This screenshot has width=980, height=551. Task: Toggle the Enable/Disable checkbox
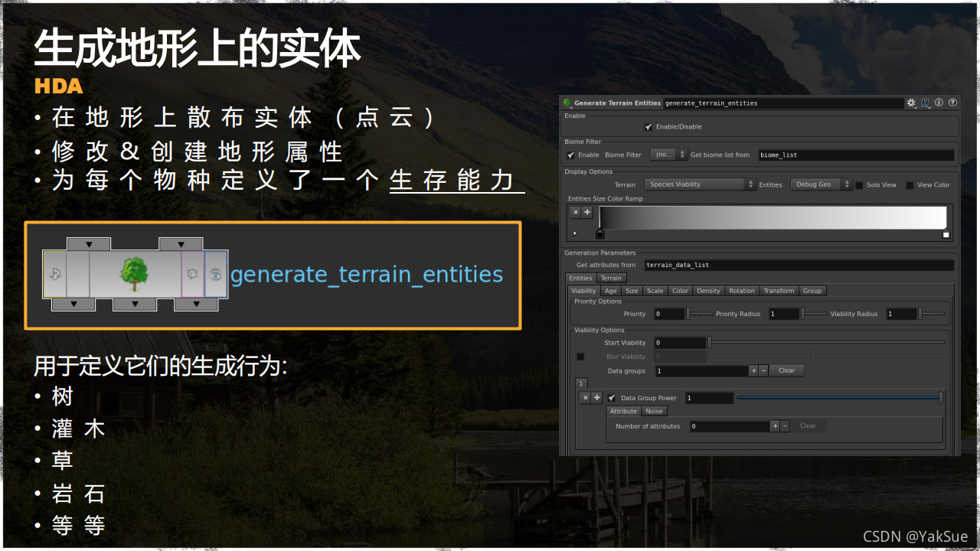[648, 127]
